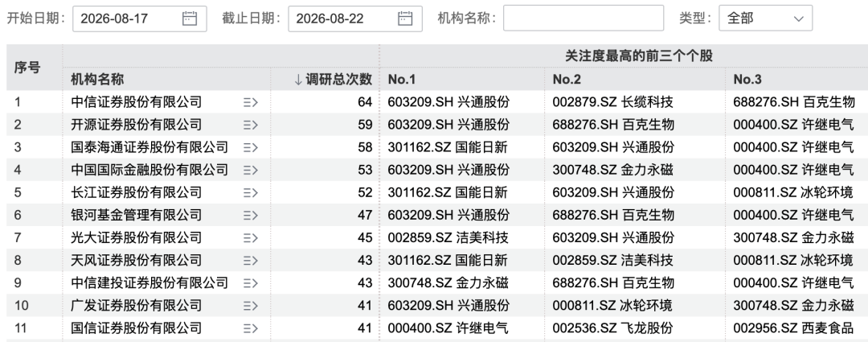This screenshot has height=342, width=868.
Task: Click 002956.SZ 西麦食品 stock cell
Action: click(794, 328)
